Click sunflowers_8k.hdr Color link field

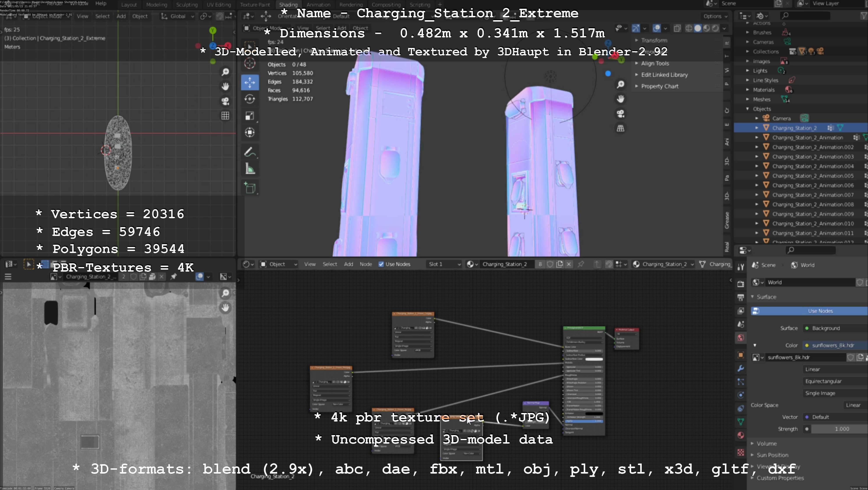(x=835, y=345)
